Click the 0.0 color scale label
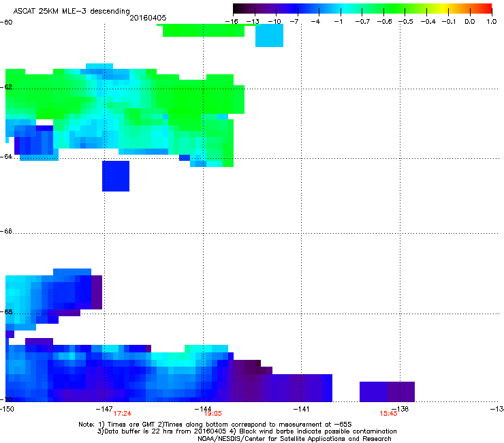 pyautogui.click(x=470, y=22)
